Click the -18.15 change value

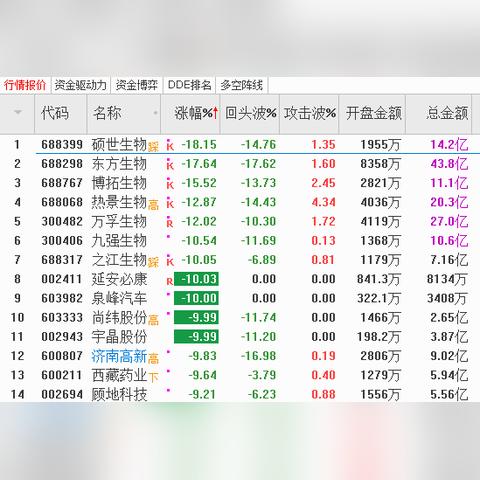[199, 145]
